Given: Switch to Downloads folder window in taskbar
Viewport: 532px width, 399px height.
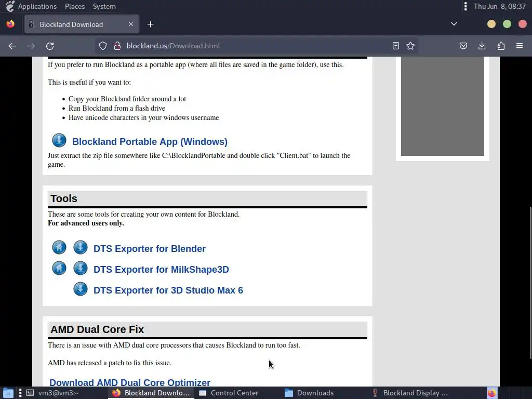Looking at the screenshot, I should [x=309, y=393].
